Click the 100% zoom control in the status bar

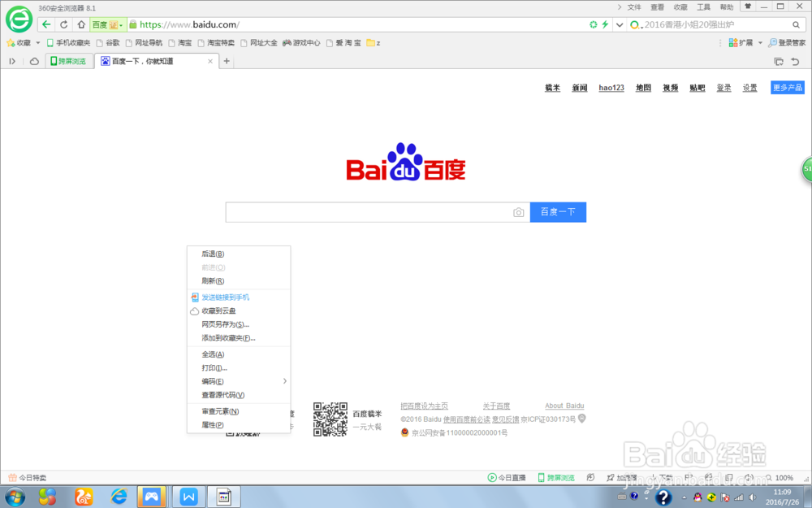(783, 477)
